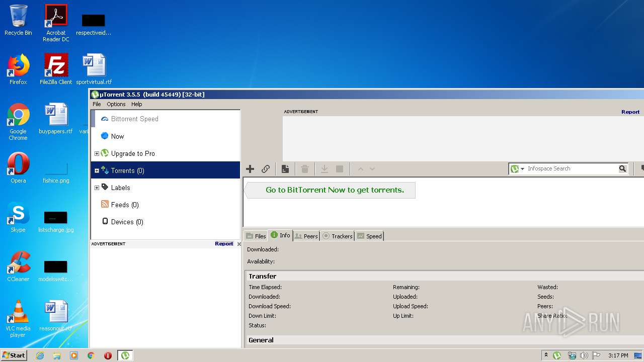Select reasonout.rtf desktop file
Viewport: 644px width, 362px height.
tap(56, 316)
